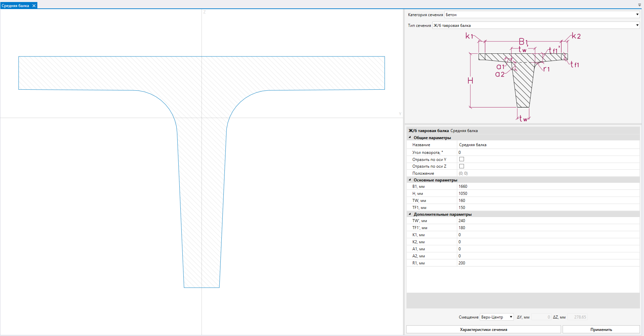Collapse the Общие параметры group
Viewport: 644px width, 336px height.
coord(410,137)
